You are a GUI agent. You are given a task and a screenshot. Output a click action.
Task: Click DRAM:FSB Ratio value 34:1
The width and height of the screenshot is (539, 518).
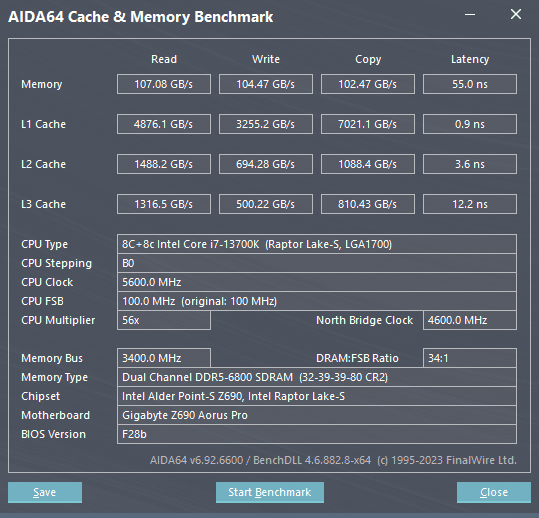point(470,358)
